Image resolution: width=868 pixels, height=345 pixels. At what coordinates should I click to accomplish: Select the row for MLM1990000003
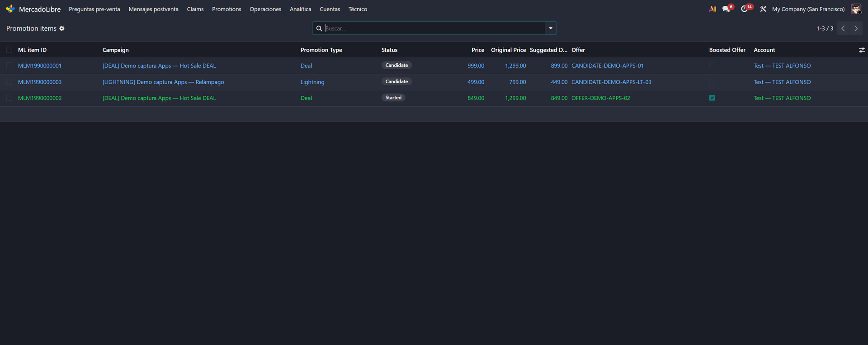(x=9, y=82)
